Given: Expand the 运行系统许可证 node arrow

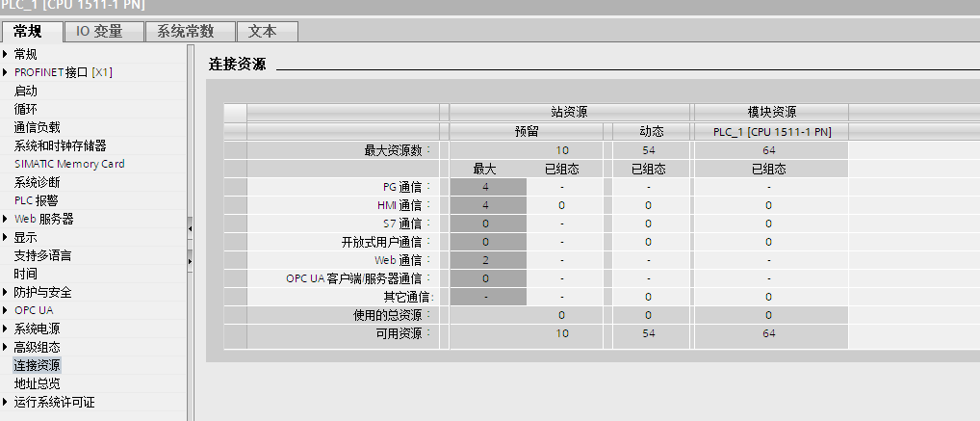Looking at the screenshot, I should point(6,403).
